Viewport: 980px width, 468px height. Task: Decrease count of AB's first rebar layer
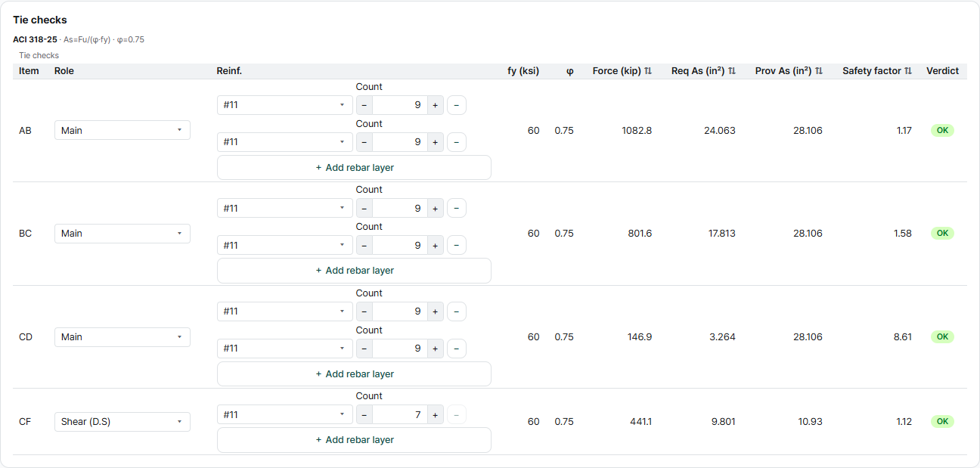[x=364, y=105]
